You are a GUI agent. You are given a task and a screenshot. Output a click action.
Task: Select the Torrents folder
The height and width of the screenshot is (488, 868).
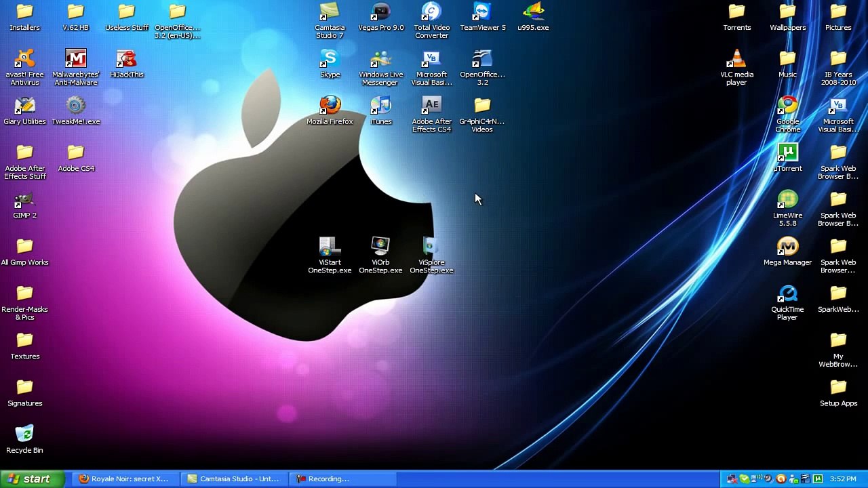736,18
